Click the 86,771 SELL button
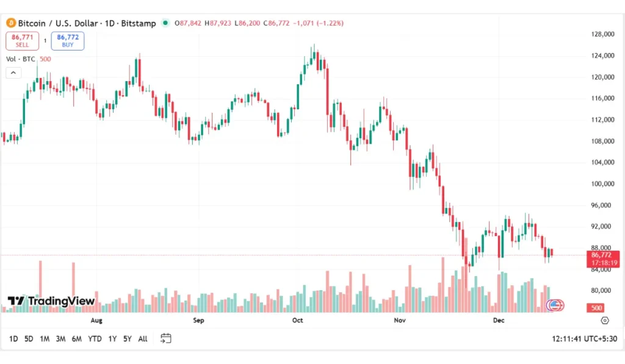The image size is (625, 364). pyautogui.click(x=22, y=40)
